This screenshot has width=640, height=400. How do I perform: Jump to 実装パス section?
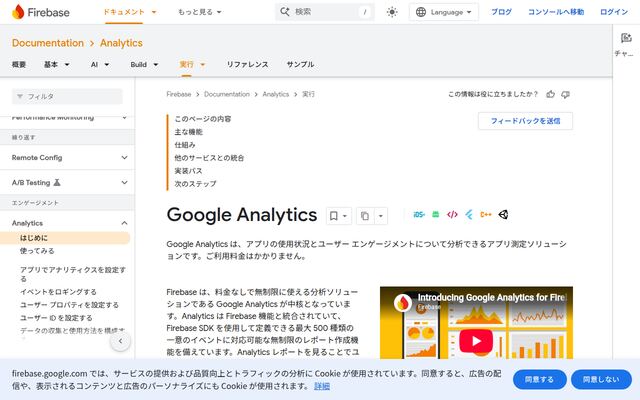coord(188,171)
